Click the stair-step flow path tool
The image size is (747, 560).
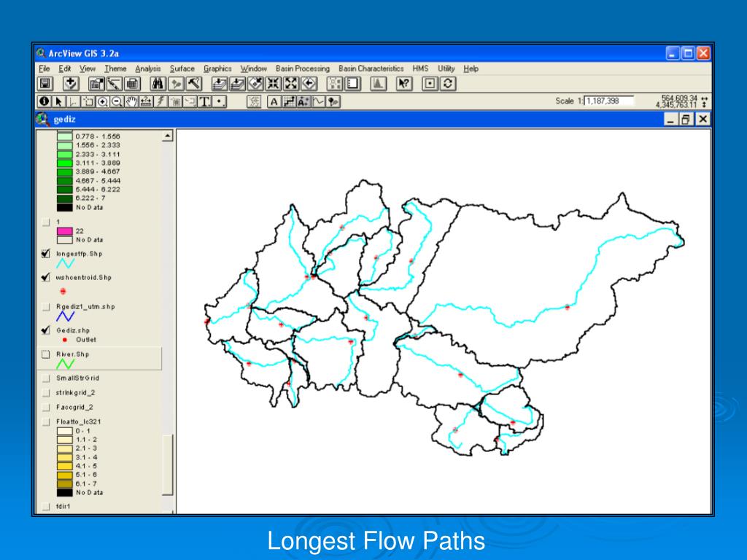[x=289, y=101]
